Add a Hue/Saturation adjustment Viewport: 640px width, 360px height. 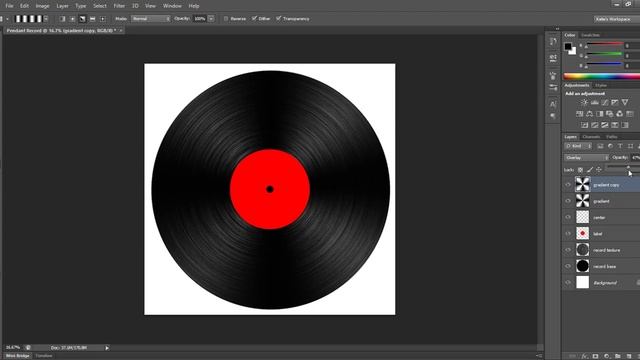point(580,114)
